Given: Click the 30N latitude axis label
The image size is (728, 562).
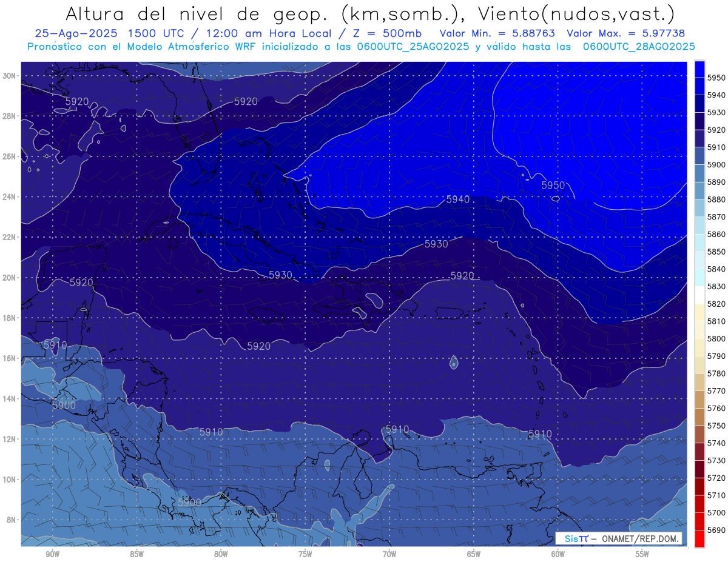Looking at the screenshot, I should click(x=9, y=76).
